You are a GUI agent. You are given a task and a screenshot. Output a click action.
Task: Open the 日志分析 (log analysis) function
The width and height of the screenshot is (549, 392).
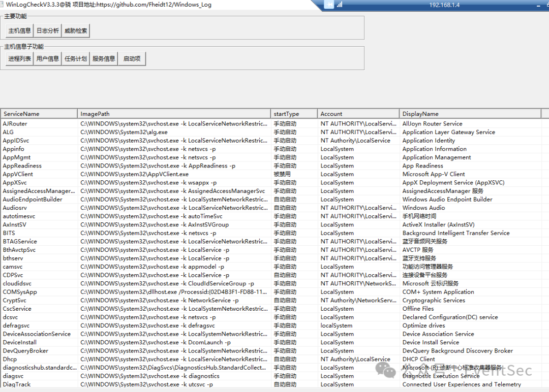(x=48, y=31)
